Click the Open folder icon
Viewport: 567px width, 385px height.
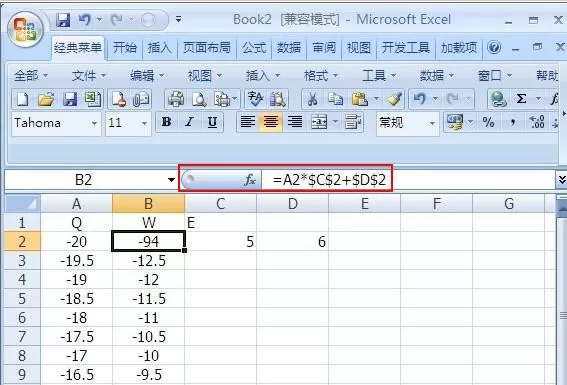point(46,99)
